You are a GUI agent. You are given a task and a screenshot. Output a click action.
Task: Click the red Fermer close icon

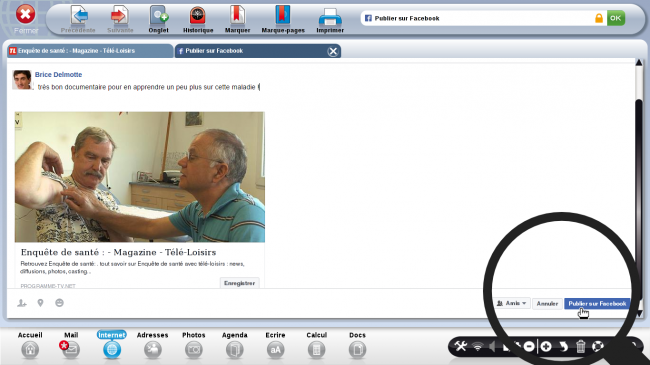pyautogui.click(x=25, y=15)
